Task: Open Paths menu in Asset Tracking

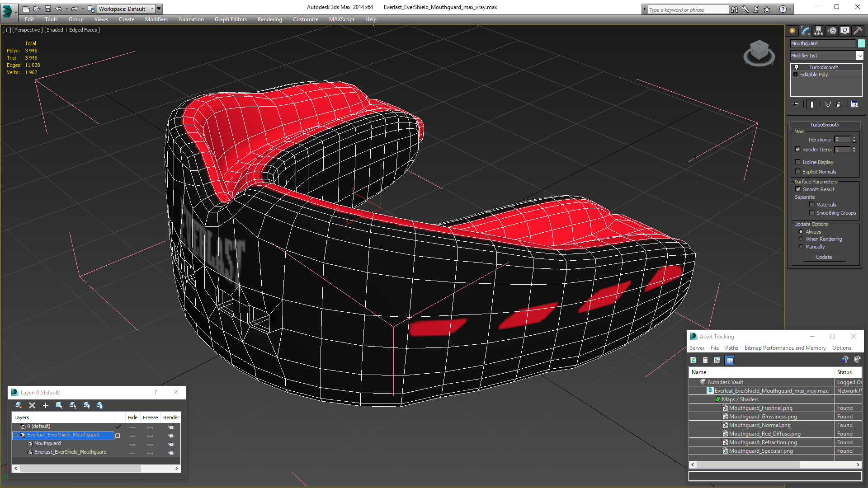Action: [731, 348]
